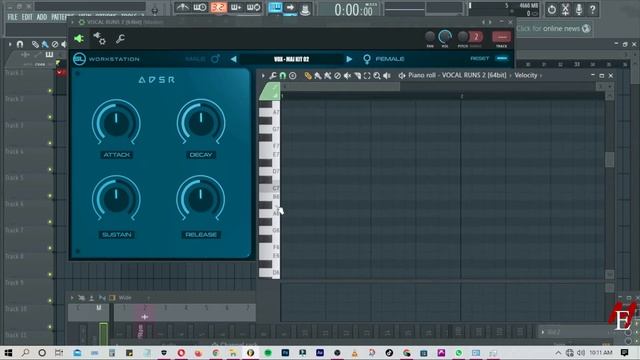Click the power icon in top right toolbar

point(551,9)
